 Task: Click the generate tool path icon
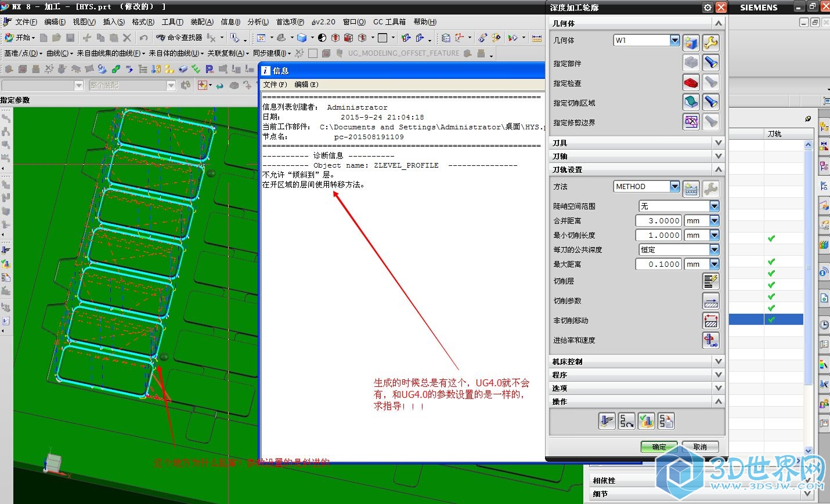(x=607, y=421)
